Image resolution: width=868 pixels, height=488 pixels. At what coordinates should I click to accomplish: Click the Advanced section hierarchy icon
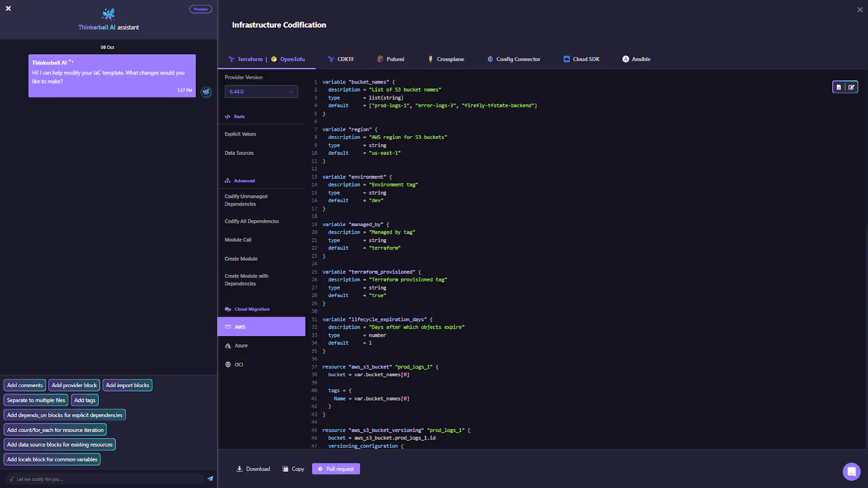coord(228,181)
